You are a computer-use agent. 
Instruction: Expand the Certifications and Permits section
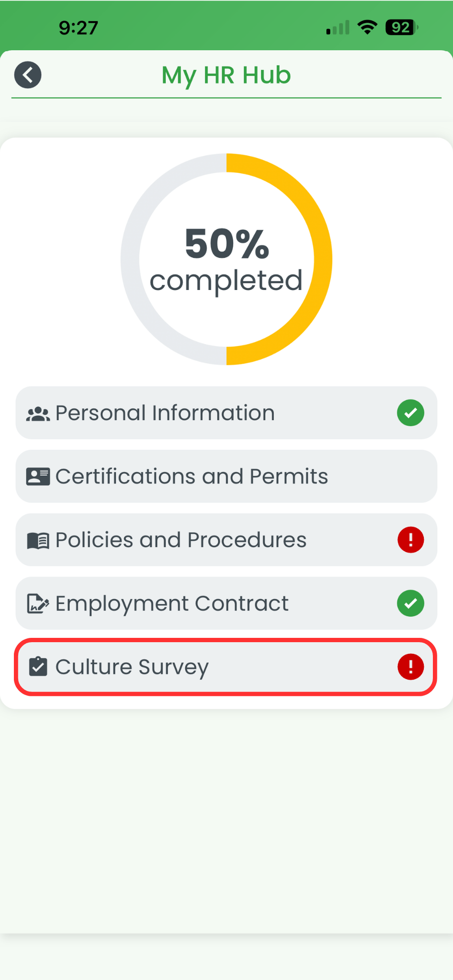[x=226, y=476]
